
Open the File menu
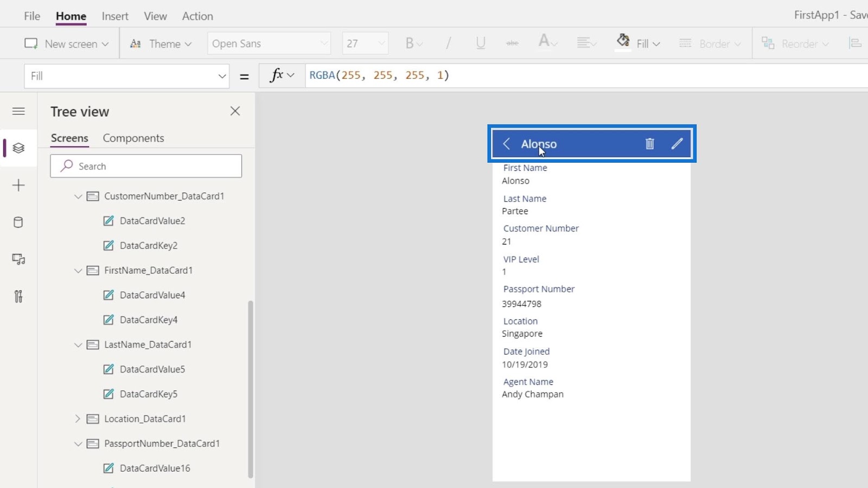[32, 16]
